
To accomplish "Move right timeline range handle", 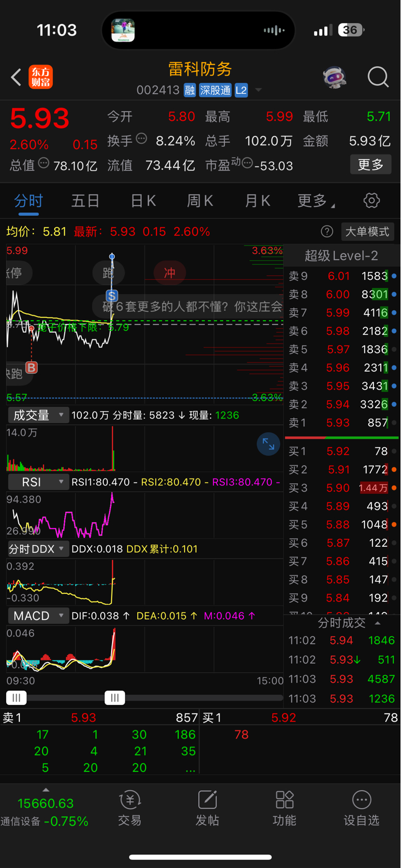I will [x=115, y=698].
